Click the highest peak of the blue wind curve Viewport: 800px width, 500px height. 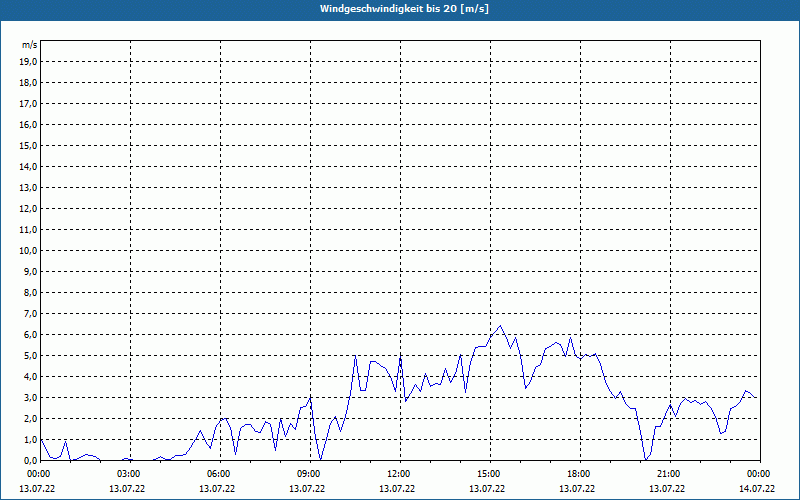(x=500, y=326)
